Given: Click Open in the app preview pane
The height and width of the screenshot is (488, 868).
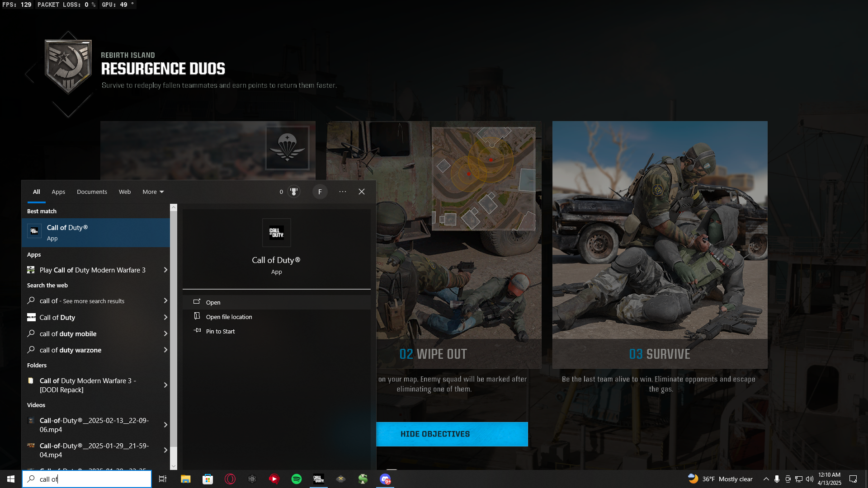Looking at the screenshot, I should click(277, 302).
